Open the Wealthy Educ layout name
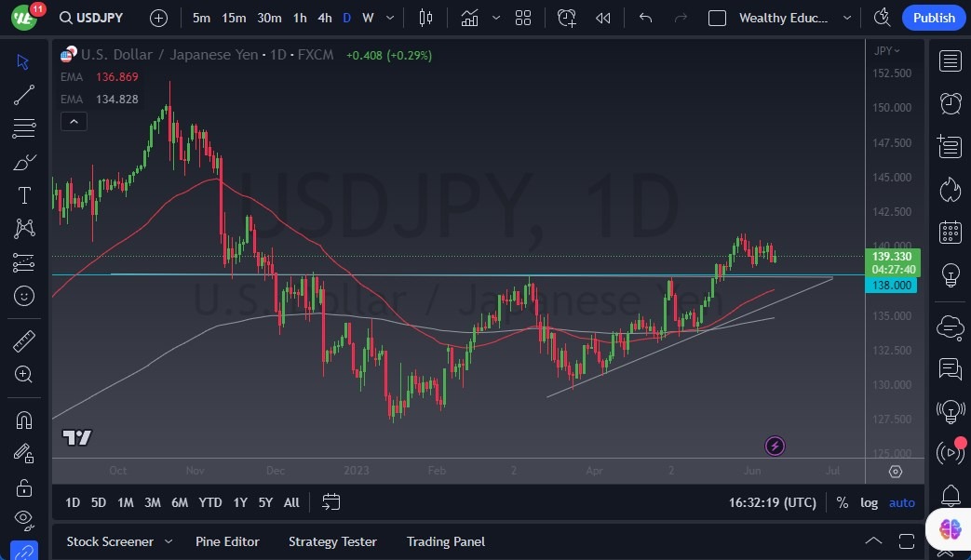The width and height of the screenshot is (971, 560). [783, 18]
